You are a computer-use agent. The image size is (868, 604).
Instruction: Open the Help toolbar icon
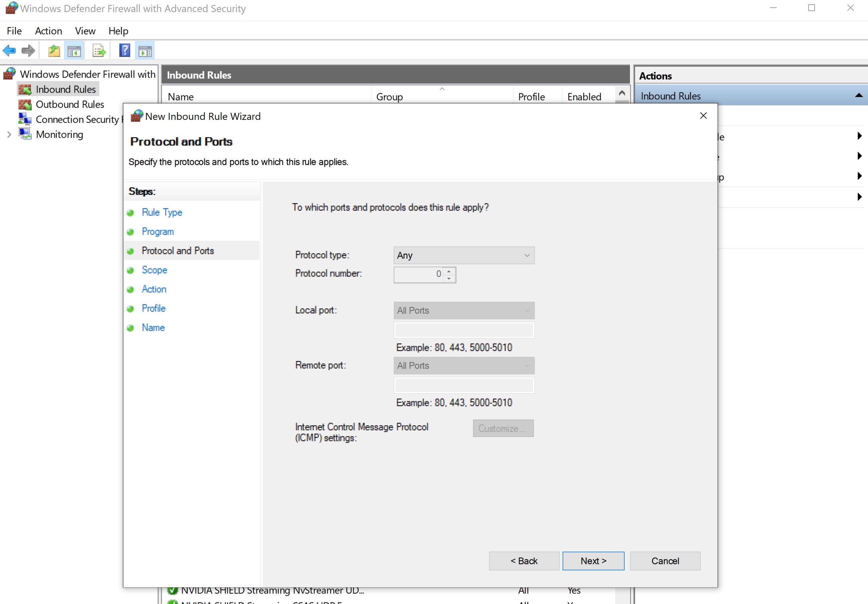(x=124, y=51)
